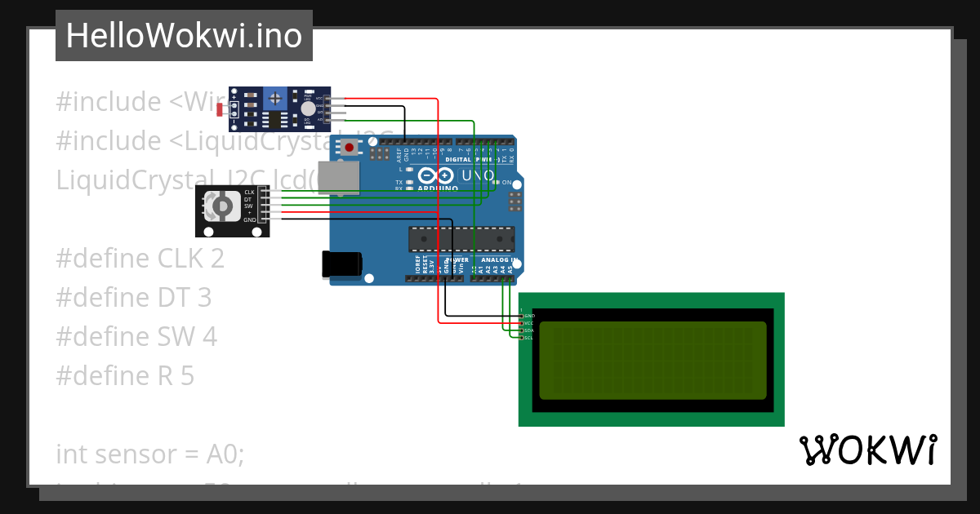Click the code line #define CLK 2
This screenshot has height=514, width=980.
(139, 258)
